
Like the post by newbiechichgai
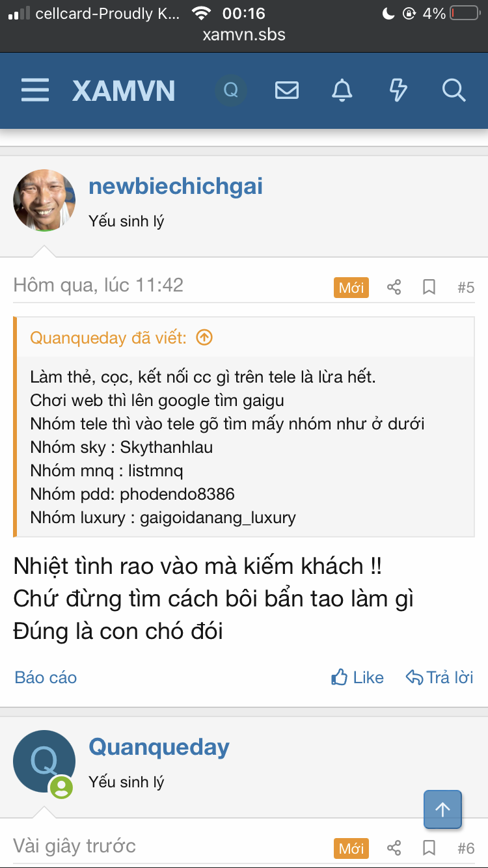pyautogui.click(x=358, y=677)
